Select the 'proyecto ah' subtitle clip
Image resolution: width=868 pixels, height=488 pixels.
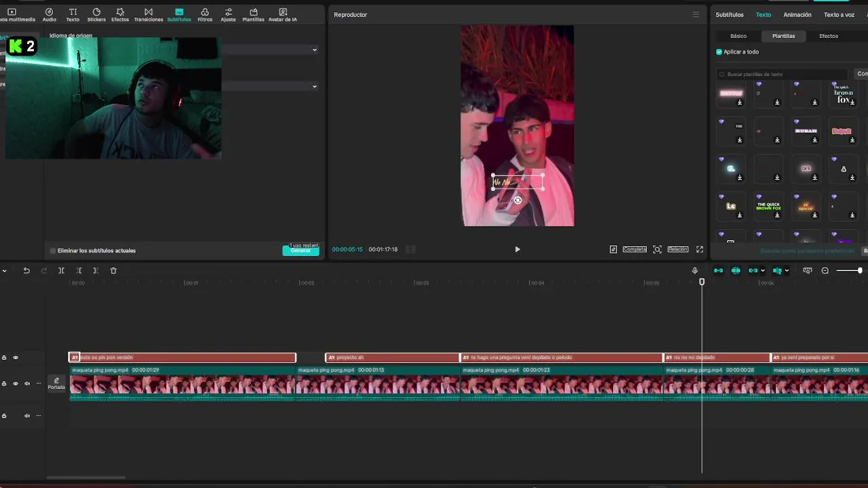(393, 357)
